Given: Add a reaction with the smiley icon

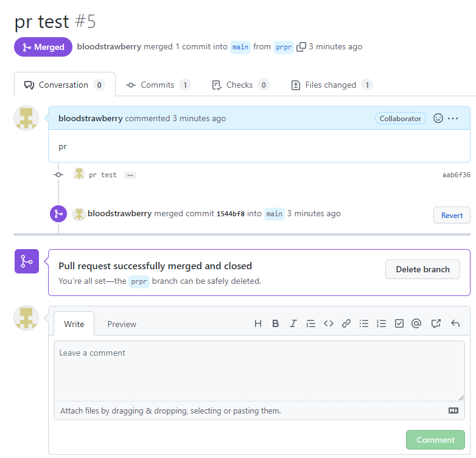Looking at the screenshot, I should [x=438, y=118].
